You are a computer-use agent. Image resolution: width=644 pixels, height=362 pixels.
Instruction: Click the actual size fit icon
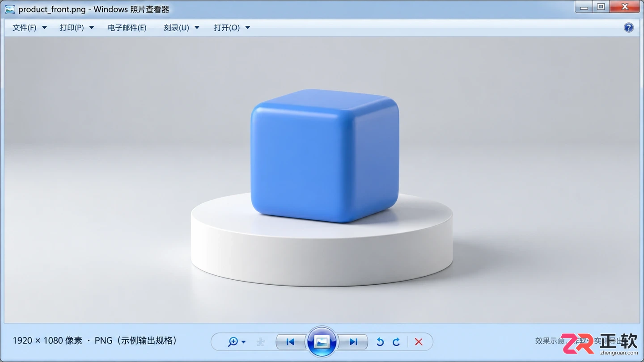260,342
